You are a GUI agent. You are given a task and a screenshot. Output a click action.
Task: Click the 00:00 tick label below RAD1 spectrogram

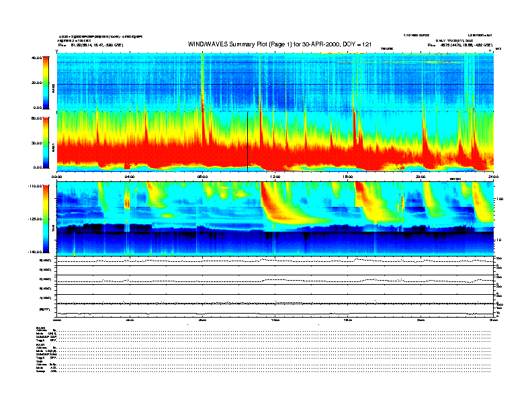click(56, 177)
